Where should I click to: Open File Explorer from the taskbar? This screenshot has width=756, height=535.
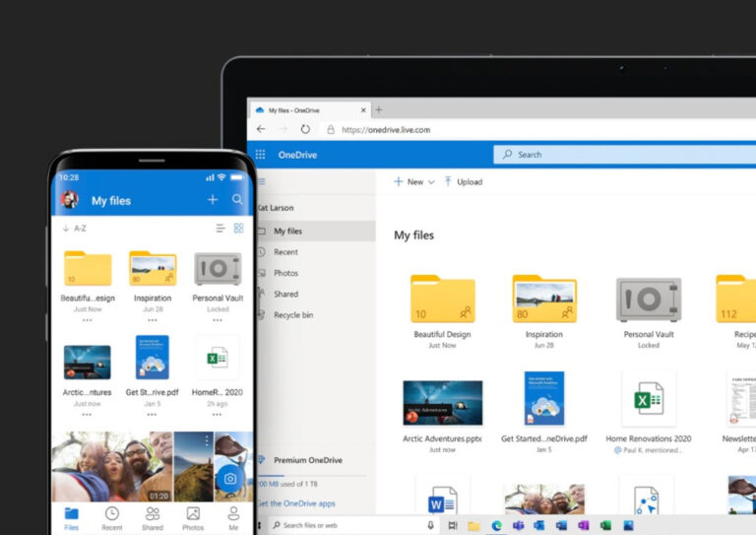tap(473, 525)
